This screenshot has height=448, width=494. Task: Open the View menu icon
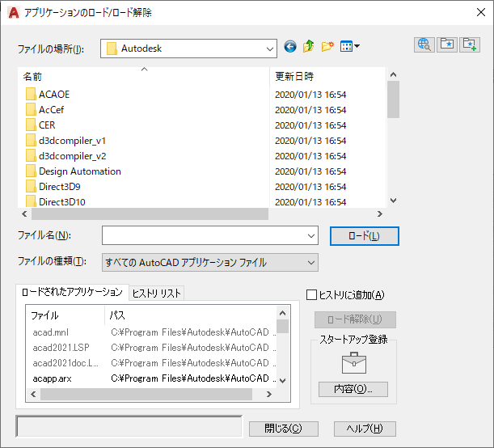point(350,47)
